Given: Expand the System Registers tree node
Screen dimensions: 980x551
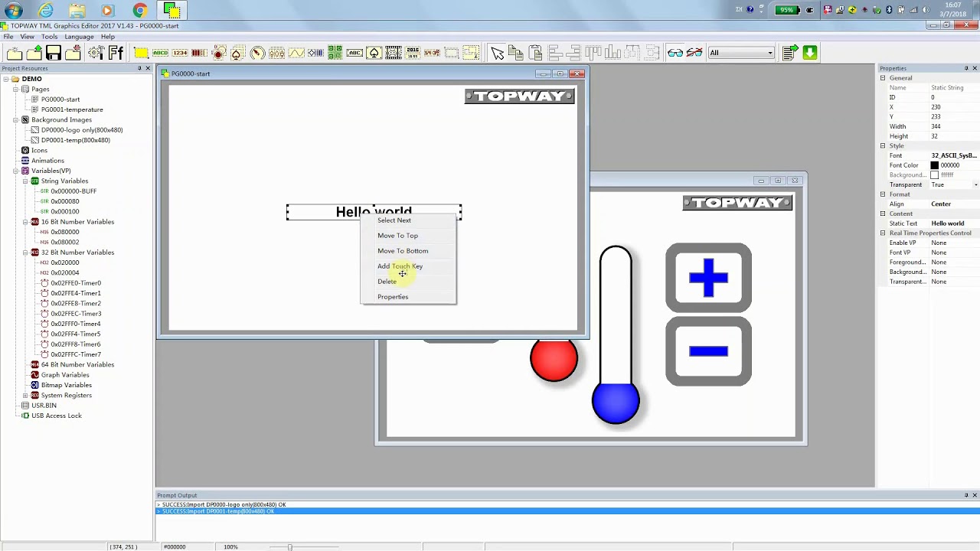Looking at the screenshot, I should (24, 396).
